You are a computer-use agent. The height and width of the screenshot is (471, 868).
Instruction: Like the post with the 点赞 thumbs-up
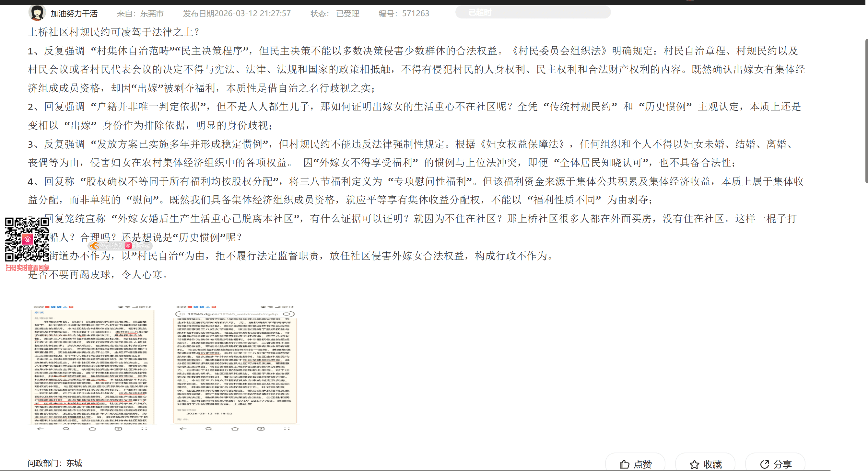tap(635, 464)
